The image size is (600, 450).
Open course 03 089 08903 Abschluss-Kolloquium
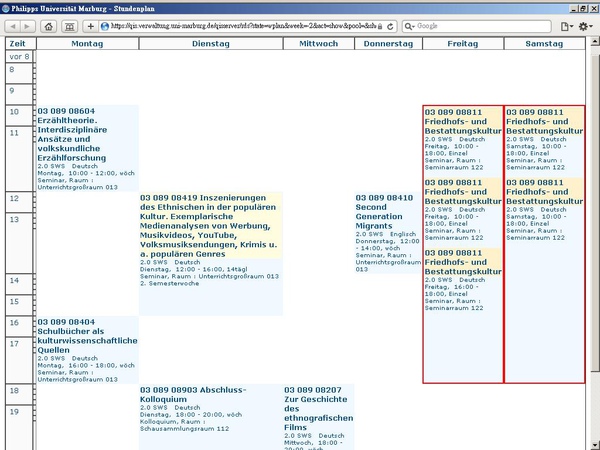(x=193, y=395)
